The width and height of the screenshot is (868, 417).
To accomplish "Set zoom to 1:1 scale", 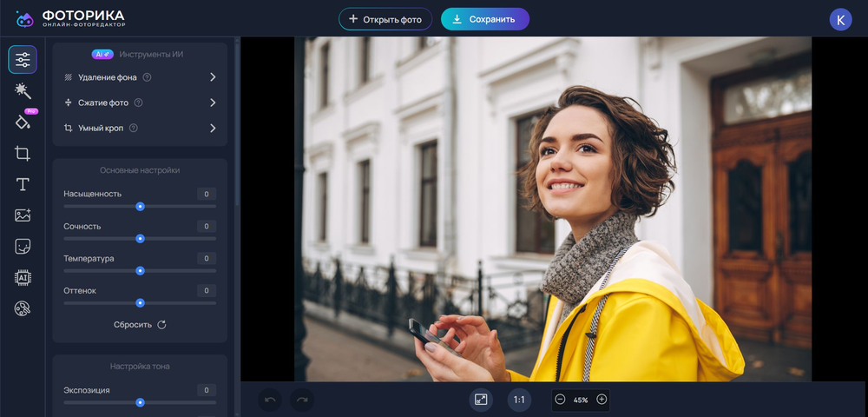I will [x=519, y=400].
